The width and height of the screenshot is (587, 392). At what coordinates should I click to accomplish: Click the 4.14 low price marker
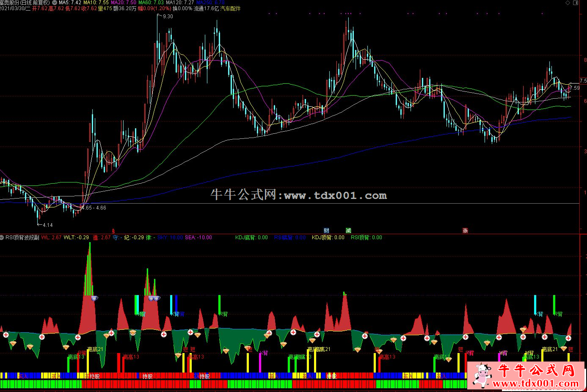point(47,225)
